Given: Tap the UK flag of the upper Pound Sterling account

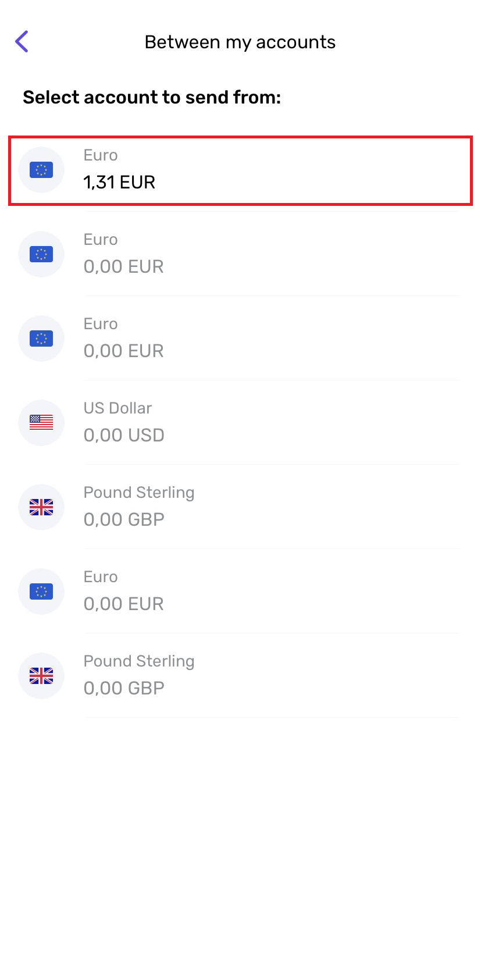Looking at the screenshot, I should (41, 507).
